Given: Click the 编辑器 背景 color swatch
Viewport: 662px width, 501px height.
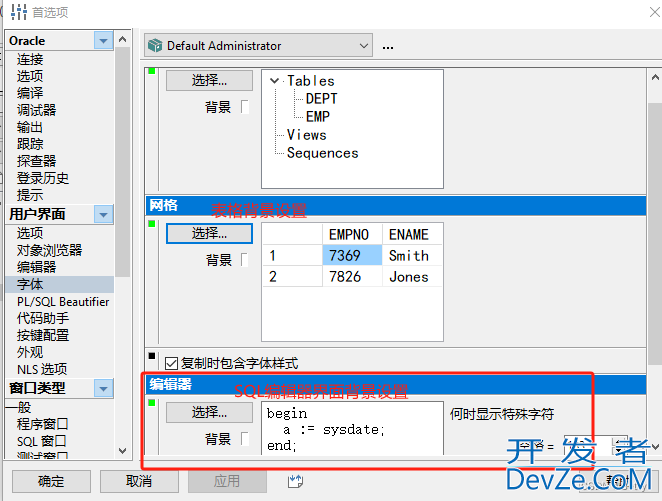Looking at the screenshot, I should pyautogui.click(x=245, y=439).
